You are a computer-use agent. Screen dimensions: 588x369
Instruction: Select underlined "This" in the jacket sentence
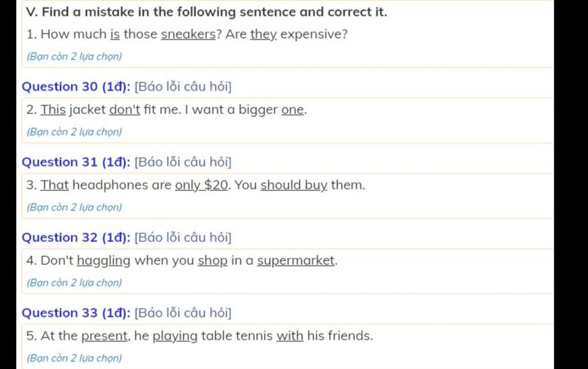click(53, 110)
